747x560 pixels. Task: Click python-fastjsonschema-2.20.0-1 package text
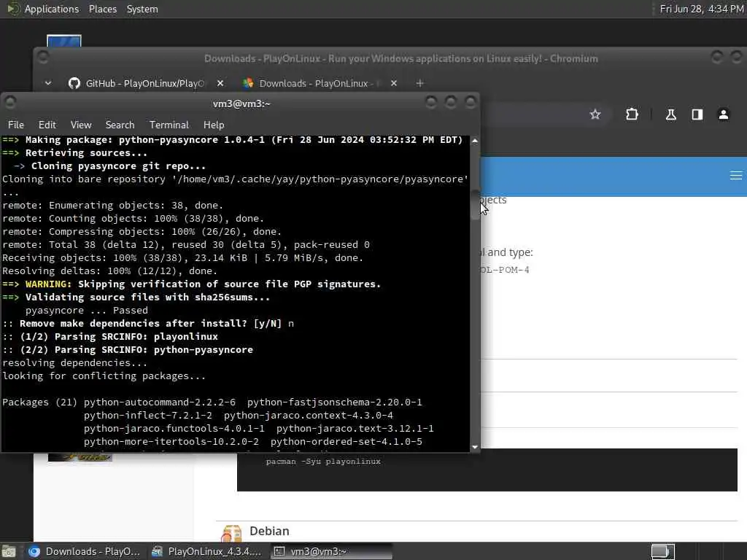(x=334, y=402)
